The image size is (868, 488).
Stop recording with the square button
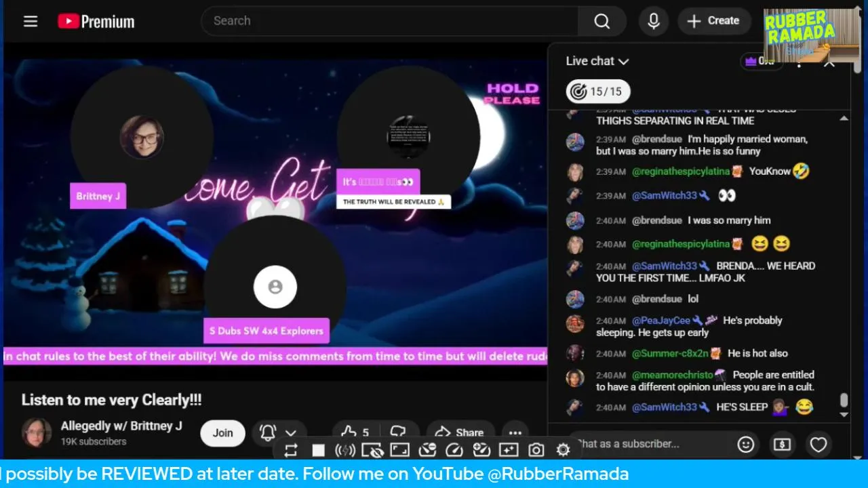[x=318, y=450]
